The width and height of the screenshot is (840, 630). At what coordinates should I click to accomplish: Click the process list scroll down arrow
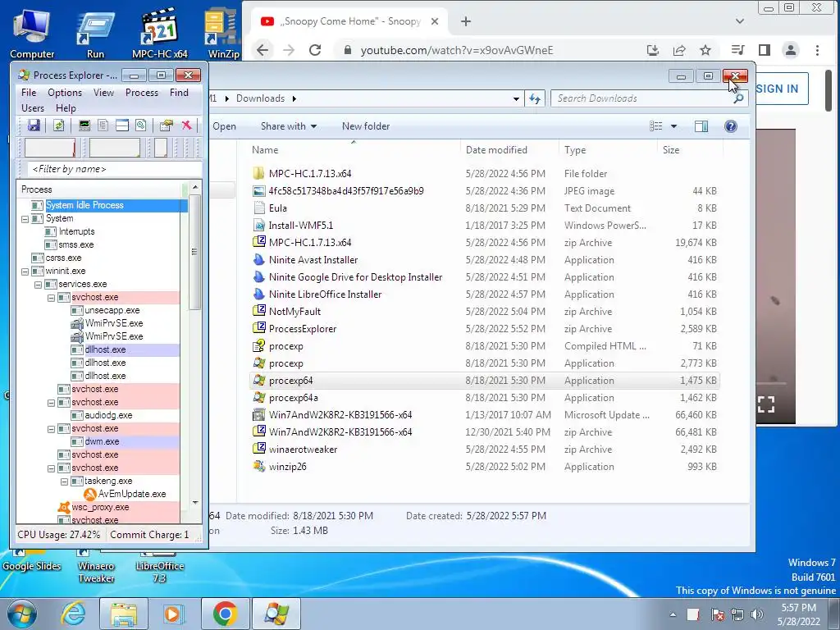click(195, 503)
